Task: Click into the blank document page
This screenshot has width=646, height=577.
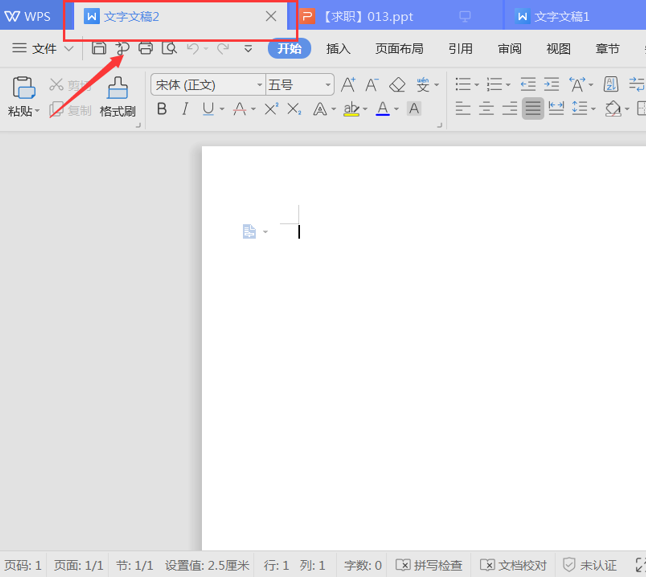Action: tap(424, 348)
